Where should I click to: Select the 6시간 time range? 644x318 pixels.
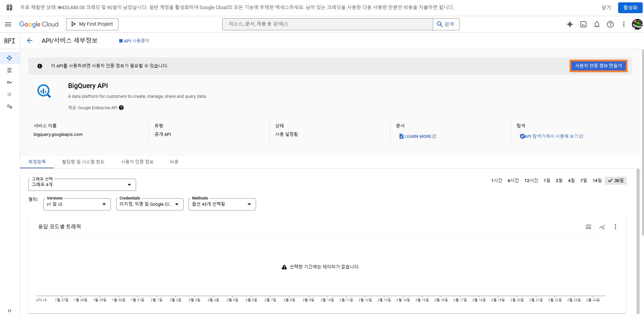tap(513, 181)
